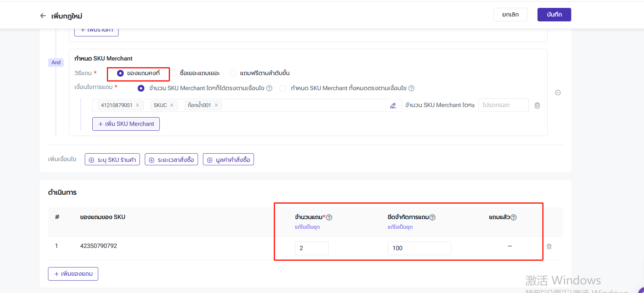Screen dimensions: 644x293
Task: Click help icon next to ขีดจำกัดการแถม
Action: 432,217
